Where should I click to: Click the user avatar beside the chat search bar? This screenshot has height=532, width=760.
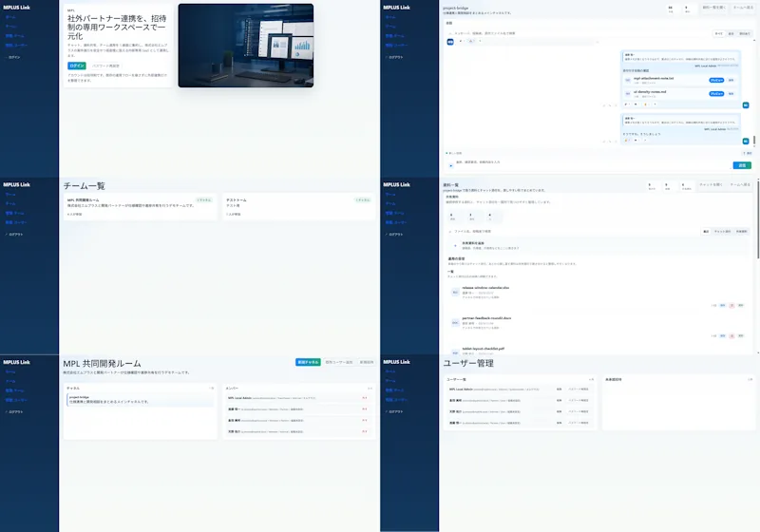pos(450,42)
